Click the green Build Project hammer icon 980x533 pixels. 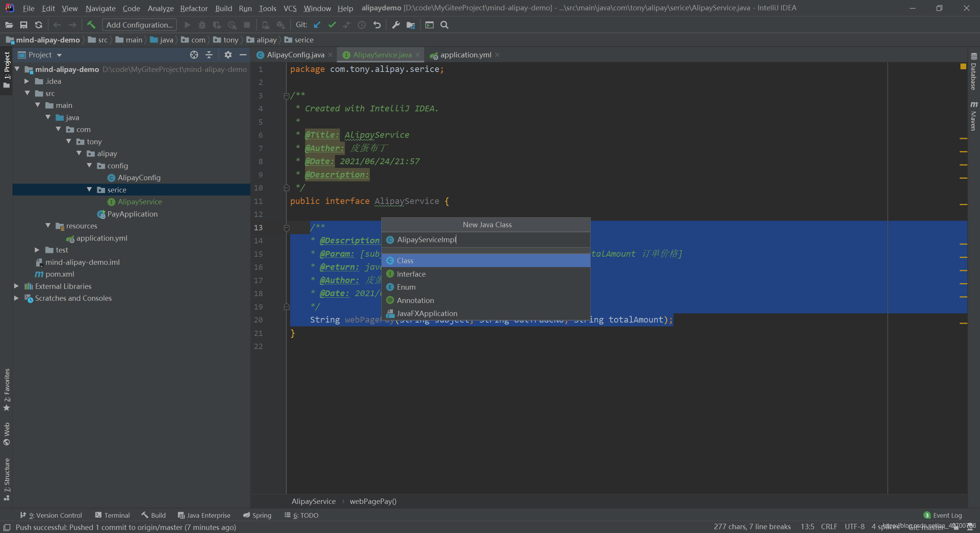(x=91, y=25)
